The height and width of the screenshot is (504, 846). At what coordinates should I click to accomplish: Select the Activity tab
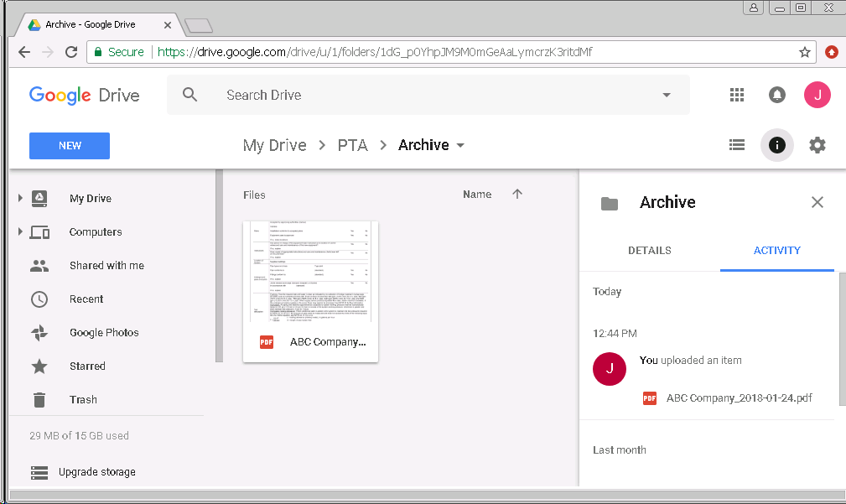pos(776,250)
